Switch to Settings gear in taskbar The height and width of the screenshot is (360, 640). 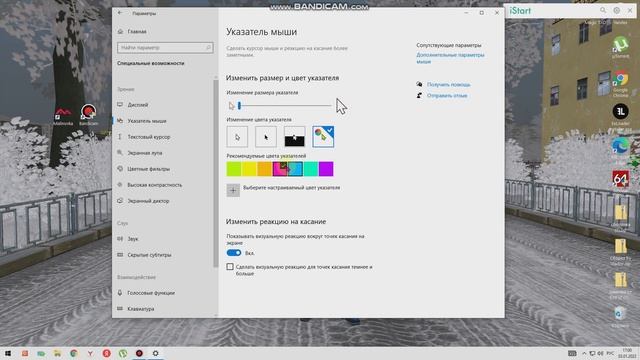pos(156,353)
